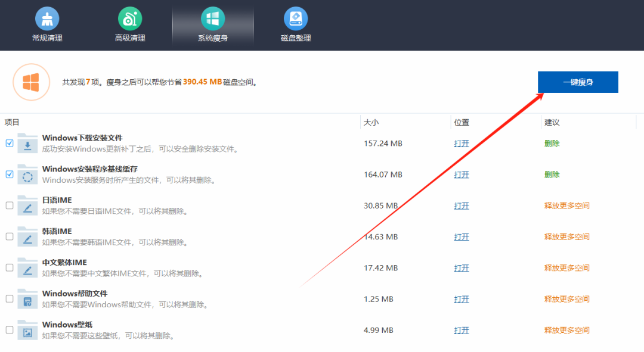Click the 中文繁体IME folder icon
The image size is (644, 352).
pos(27,268)
